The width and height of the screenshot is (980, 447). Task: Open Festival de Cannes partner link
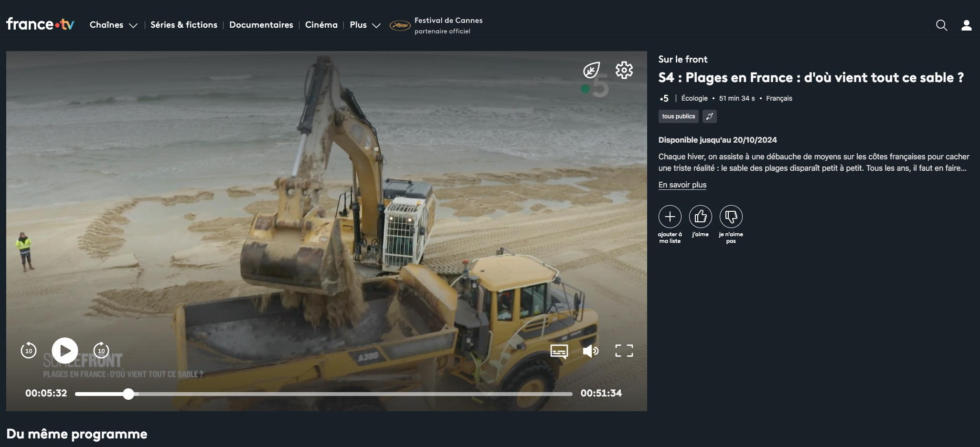(436, 25)
